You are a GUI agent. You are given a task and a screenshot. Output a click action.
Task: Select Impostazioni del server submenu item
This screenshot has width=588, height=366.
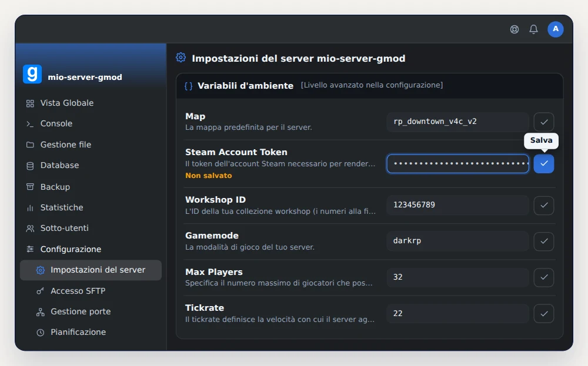(91, 270)
